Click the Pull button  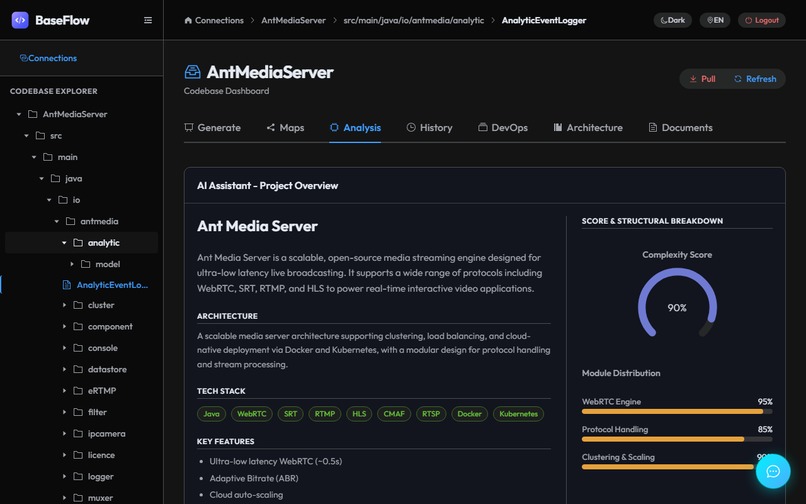pos(702,79)
